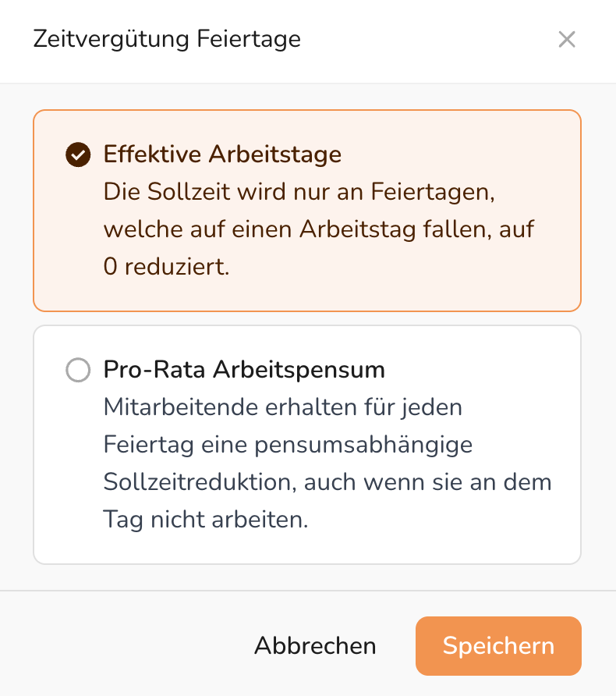Click the dialog title "Zeitvergütung Feiertage"
The height and width of the screenshot is (696, 616).
[167, 39]
